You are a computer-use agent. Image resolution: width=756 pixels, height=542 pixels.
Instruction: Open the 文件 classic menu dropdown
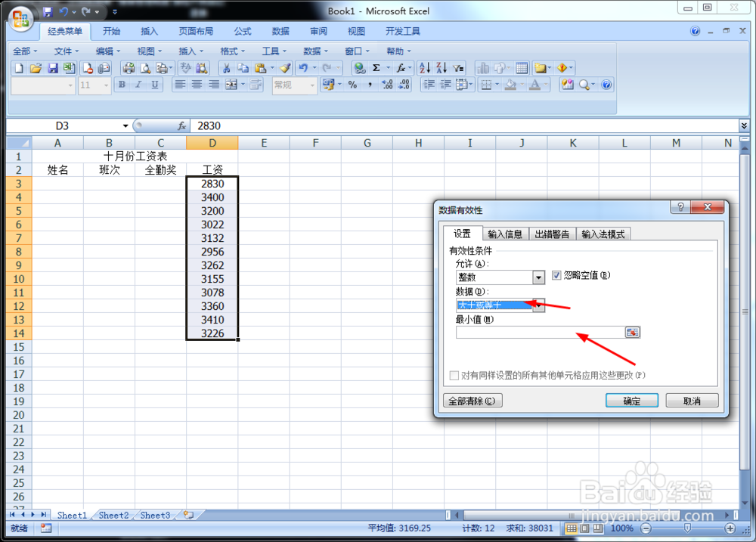[x=66, y=51]
